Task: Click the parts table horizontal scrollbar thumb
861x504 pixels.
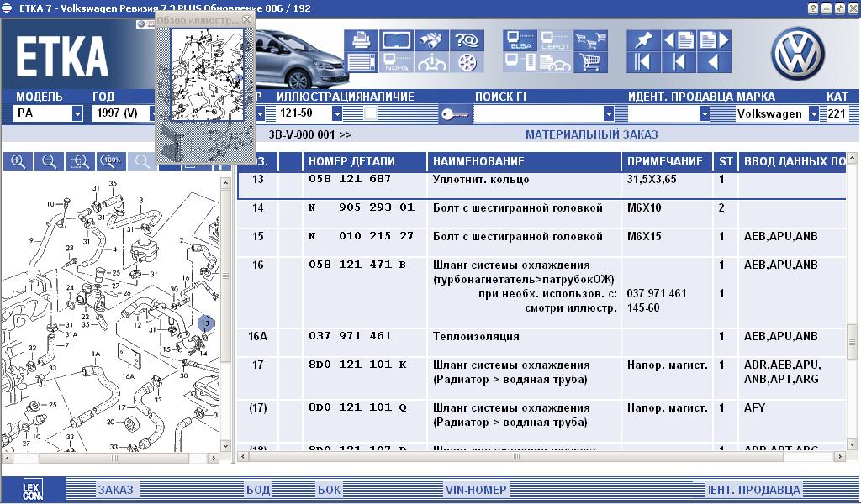Action: pos(516,456)
